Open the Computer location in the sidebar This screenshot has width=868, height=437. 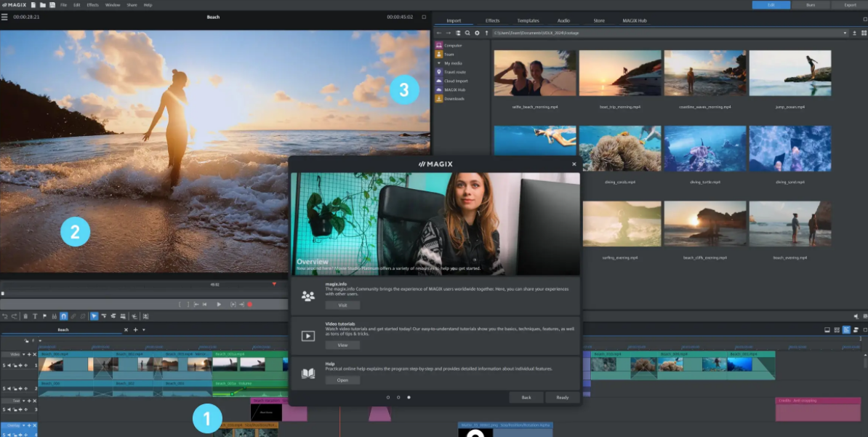[x=449, y=45]
